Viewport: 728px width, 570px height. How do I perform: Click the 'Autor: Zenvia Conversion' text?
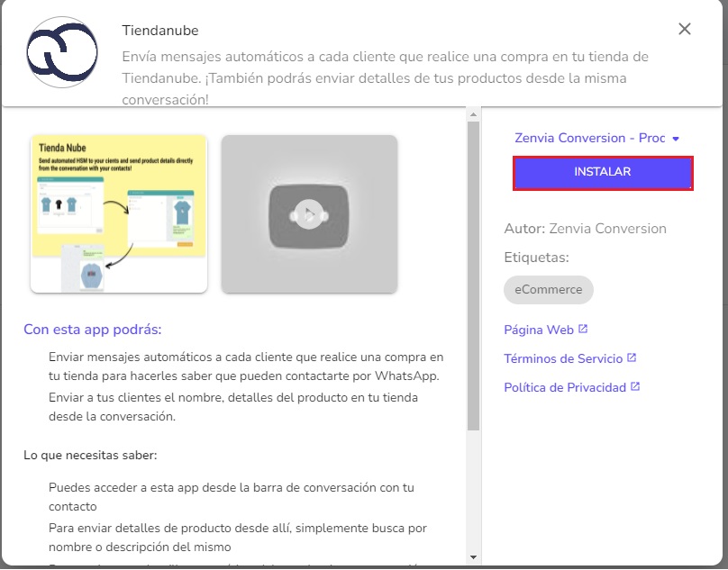click(585, 229)
